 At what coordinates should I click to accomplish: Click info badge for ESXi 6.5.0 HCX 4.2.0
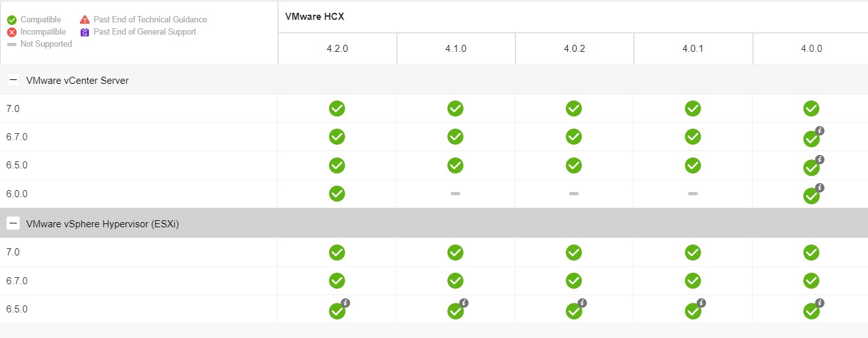(346, 303)
